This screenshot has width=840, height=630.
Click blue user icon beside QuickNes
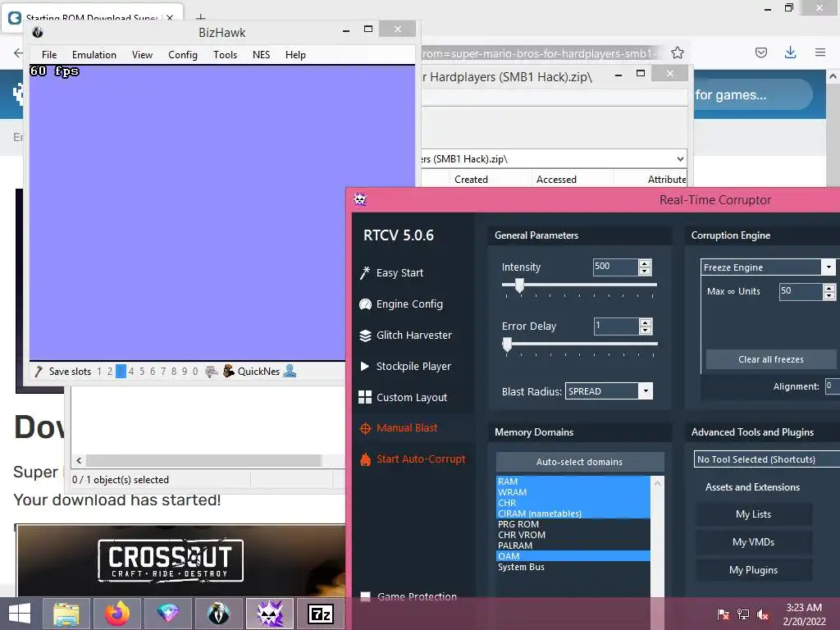[290, 371]
